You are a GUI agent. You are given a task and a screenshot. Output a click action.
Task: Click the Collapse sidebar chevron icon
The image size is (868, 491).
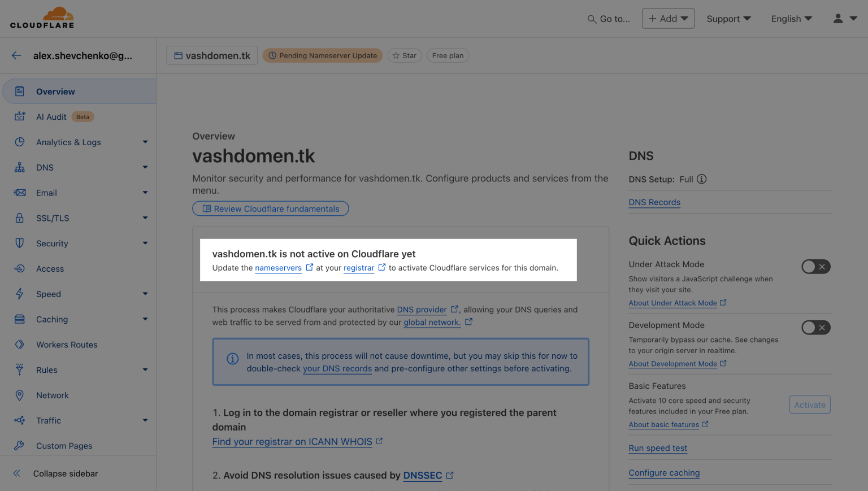pos(17,473)
